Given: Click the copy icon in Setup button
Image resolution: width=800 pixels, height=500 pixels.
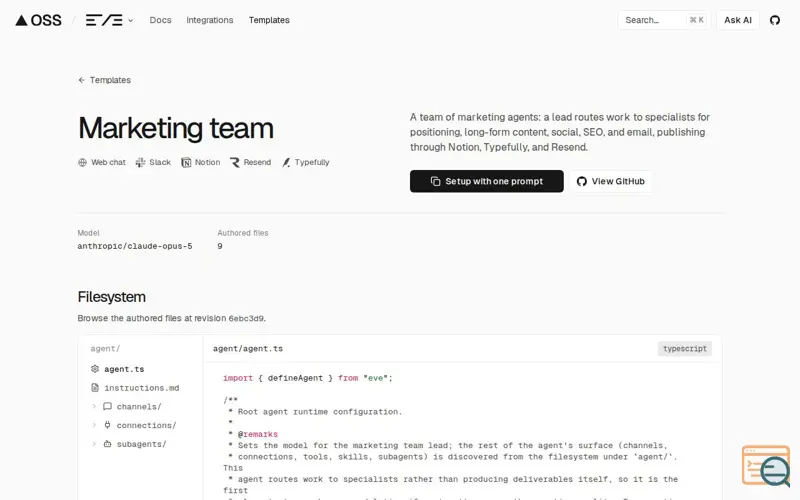Looking at the screenshot, I should coord(435,181).
